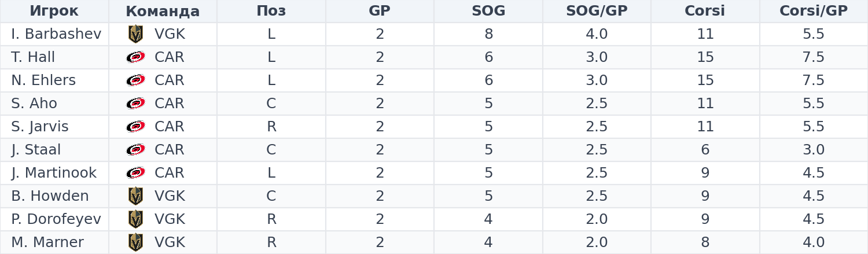Image resolution: width=868 pixels, height=254 pixels.
Task: Click the Corsi value 15 for T. Hall
Action: click(x=705, y=57)
